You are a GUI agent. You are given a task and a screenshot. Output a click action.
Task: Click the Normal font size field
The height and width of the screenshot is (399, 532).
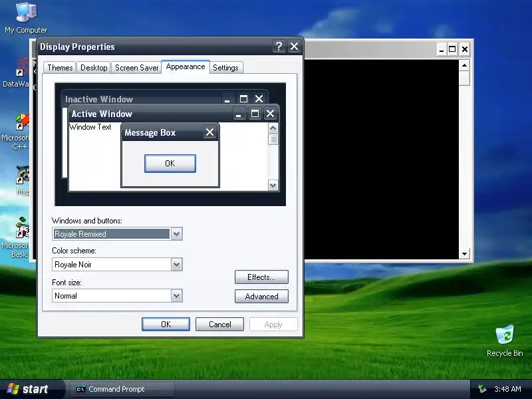pos(117,295)
